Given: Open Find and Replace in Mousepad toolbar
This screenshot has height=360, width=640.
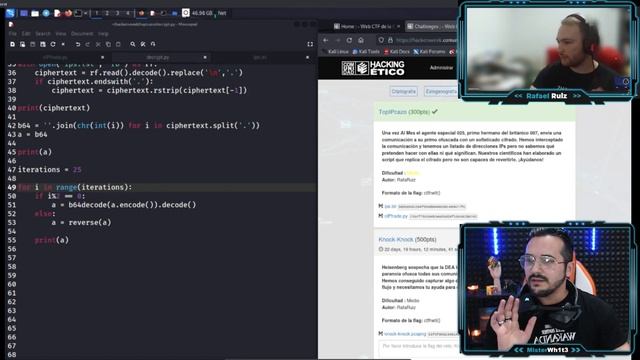Looking at the screenshot, I should click(x=143, y=44).
